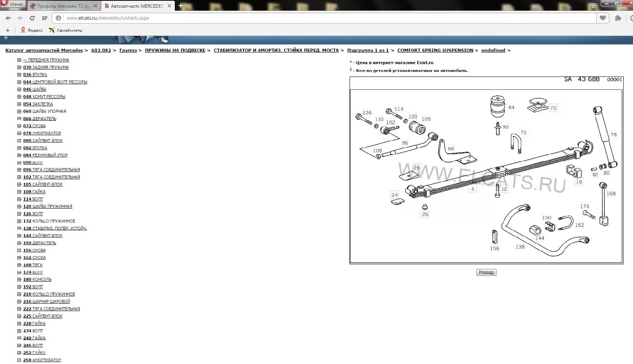
Task: Open the Группа breadcrumb link
Action: (128, 50)
